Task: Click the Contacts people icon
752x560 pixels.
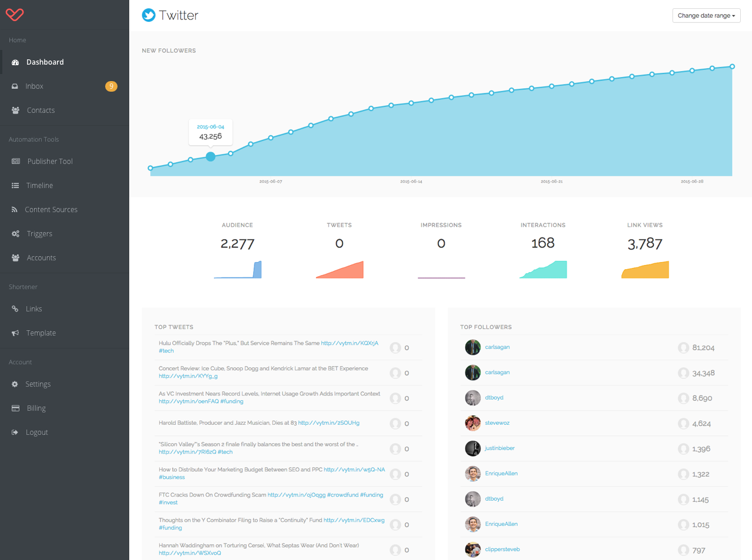Action: [x=16, y=110]
